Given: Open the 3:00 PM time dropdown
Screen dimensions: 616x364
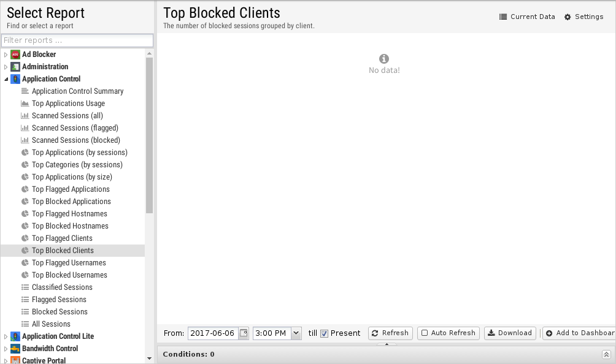Looking at the screenshot, I should 296,333.
